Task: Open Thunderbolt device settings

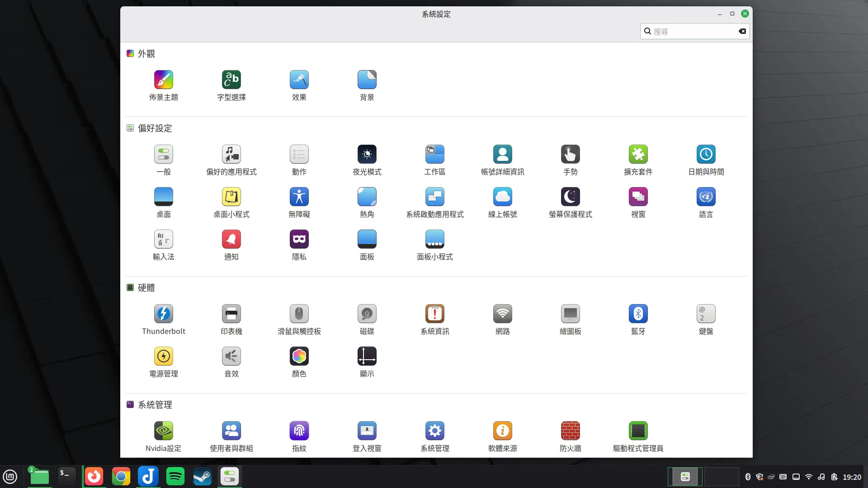Action: [163, 319]
